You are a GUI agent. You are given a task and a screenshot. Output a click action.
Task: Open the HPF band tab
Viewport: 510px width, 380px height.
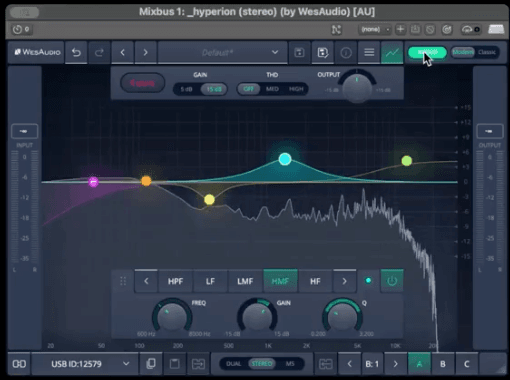tap(175, 281)
